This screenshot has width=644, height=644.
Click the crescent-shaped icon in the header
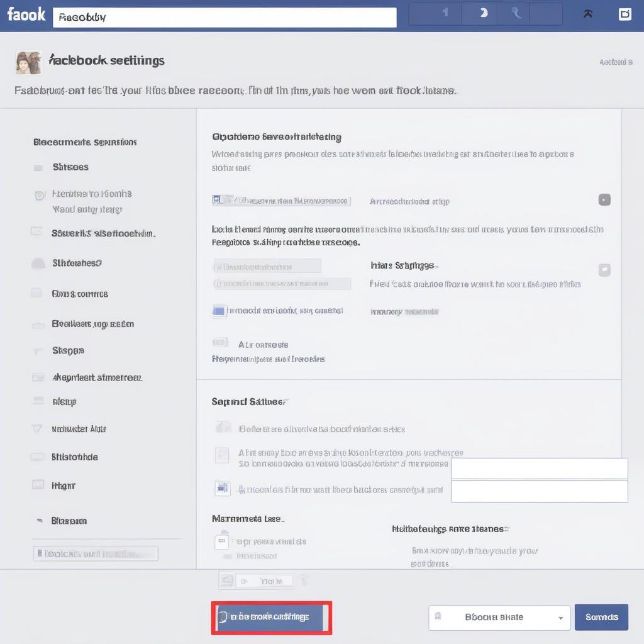[x=484, y=13]
